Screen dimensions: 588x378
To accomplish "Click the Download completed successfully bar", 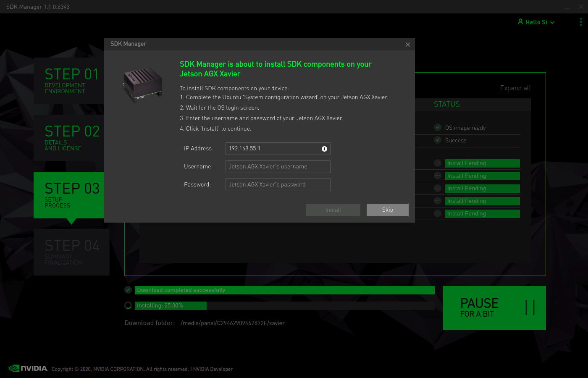I will click(285, 290).
